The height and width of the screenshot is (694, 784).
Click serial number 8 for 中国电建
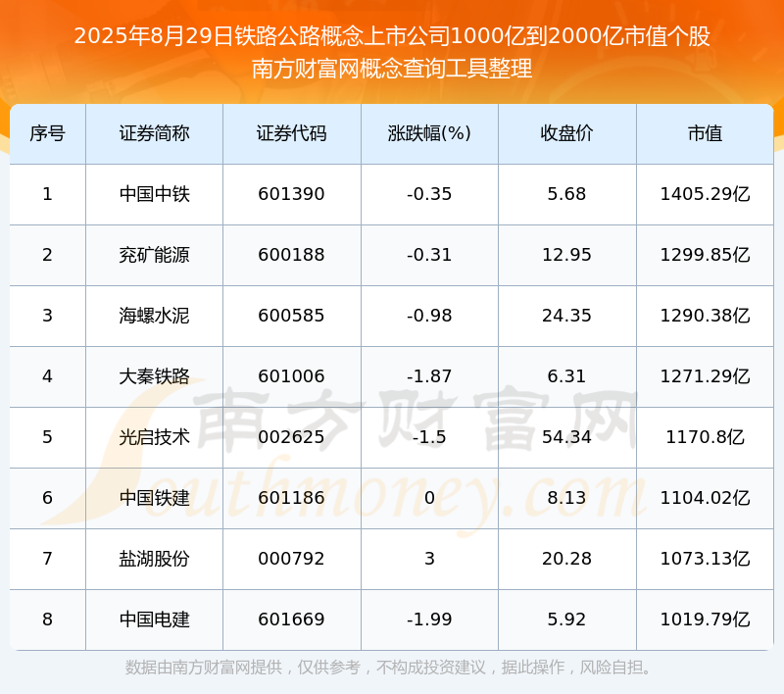coord(47,620)
